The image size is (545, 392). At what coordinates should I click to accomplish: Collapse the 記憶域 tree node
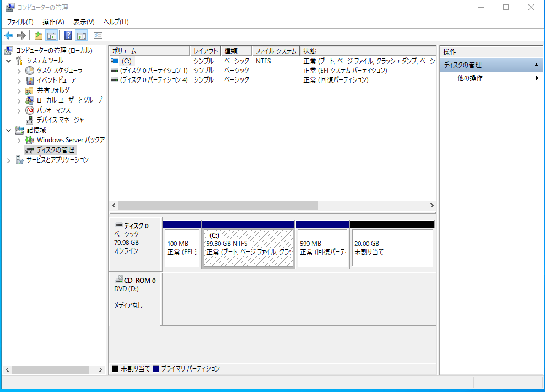click(x=9, y=130)
